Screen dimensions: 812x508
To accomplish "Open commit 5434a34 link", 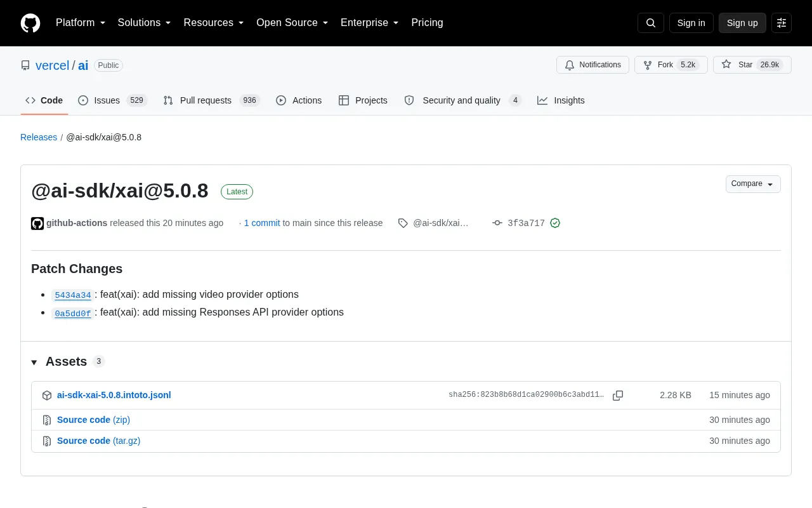I will pos(73,295).
